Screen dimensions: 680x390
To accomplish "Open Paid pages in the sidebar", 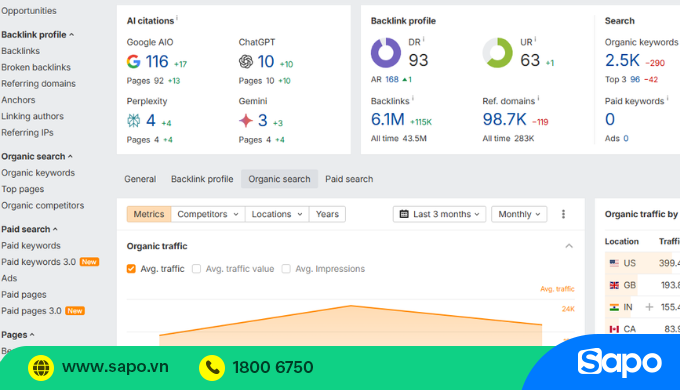I will tap(24, 295).
